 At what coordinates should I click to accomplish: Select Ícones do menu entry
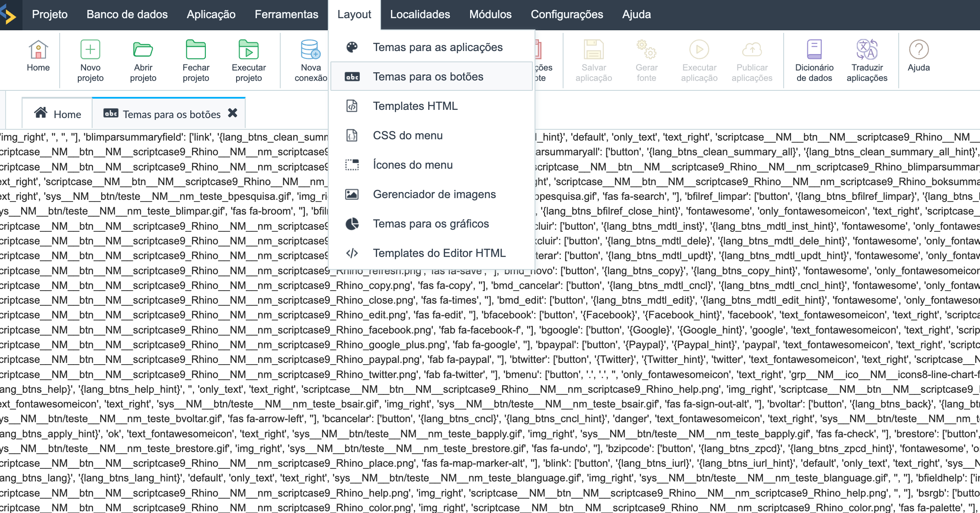click(432, 165)
